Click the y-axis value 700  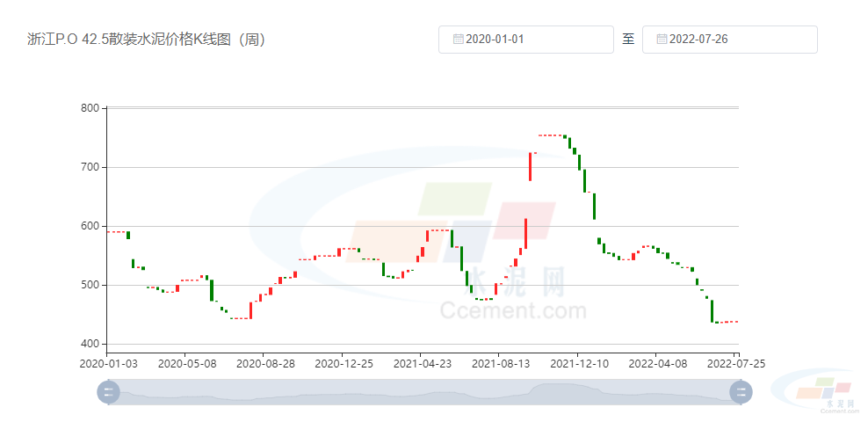90,167
